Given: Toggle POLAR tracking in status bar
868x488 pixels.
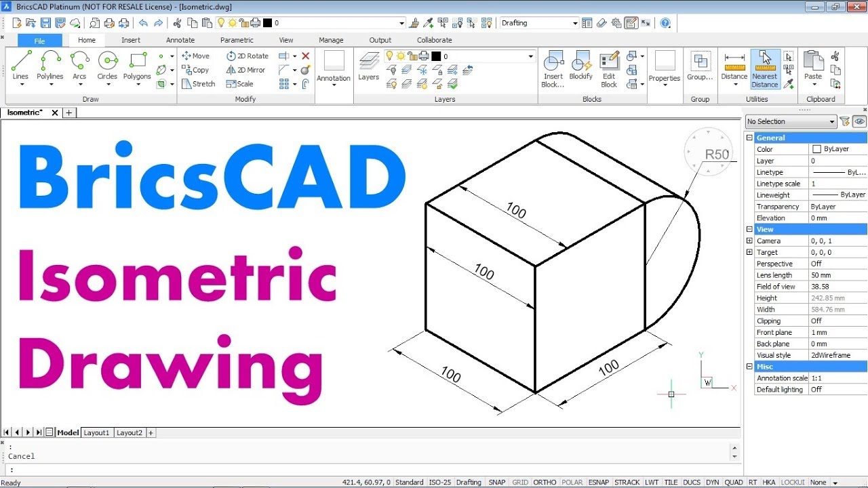Looking at the screenshot, I should 572,483.
